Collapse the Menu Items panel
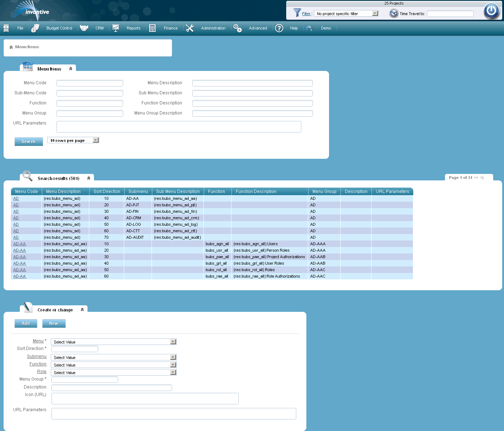Image resolution: width=504 pixels, height=431 pixels. click(71, 69)
